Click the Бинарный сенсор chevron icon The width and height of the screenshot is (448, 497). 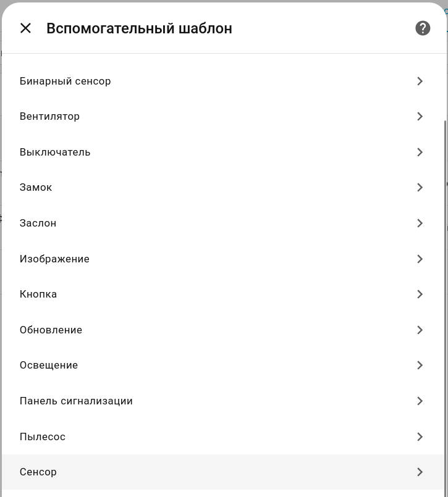(420, 81)
